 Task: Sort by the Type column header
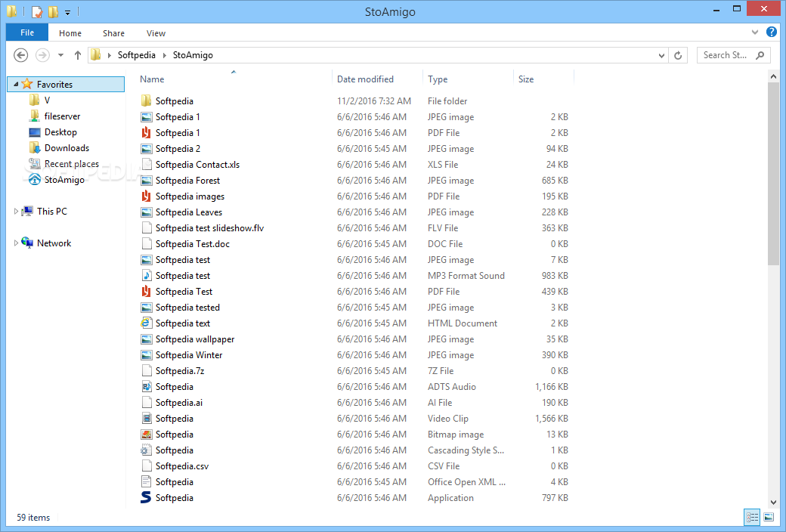pos(438,79)
